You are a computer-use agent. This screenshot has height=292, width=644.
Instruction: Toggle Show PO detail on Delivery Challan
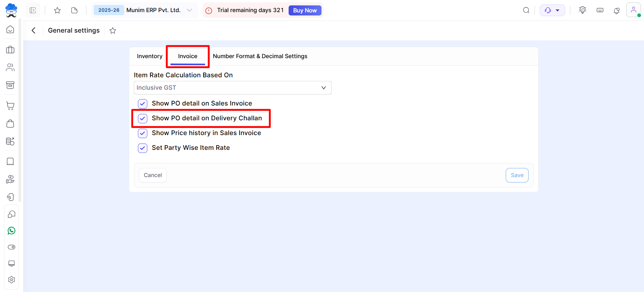click(x=143, y=118)
